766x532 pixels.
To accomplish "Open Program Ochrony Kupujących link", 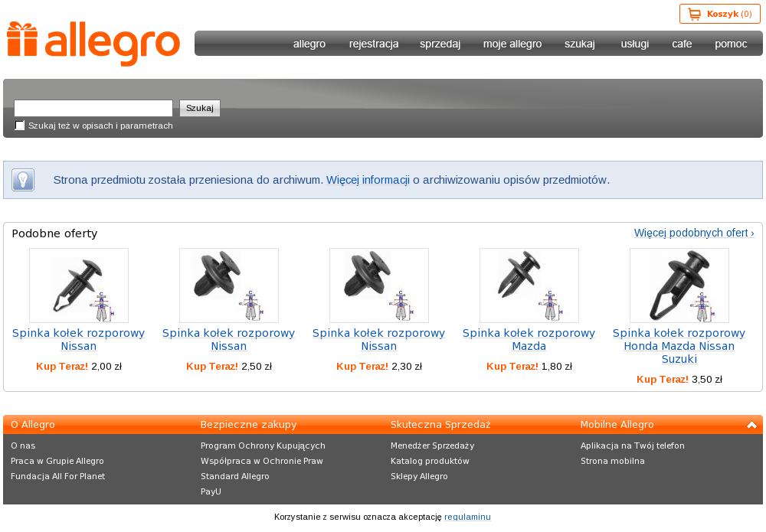I will [263, 446].
